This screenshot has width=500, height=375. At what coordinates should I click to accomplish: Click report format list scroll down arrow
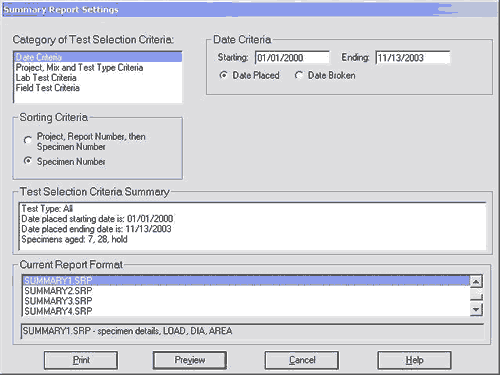476,310
